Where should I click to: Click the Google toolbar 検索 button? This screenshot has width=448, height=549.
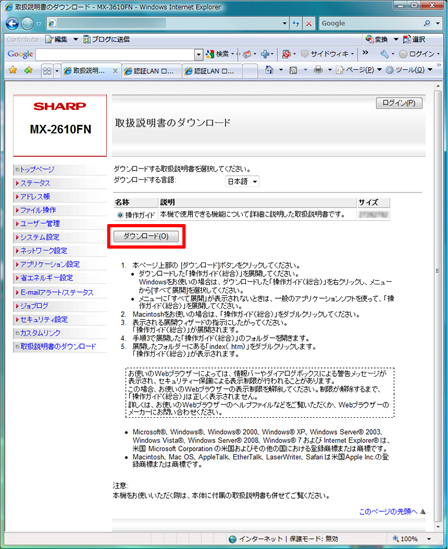pos(217,54)
